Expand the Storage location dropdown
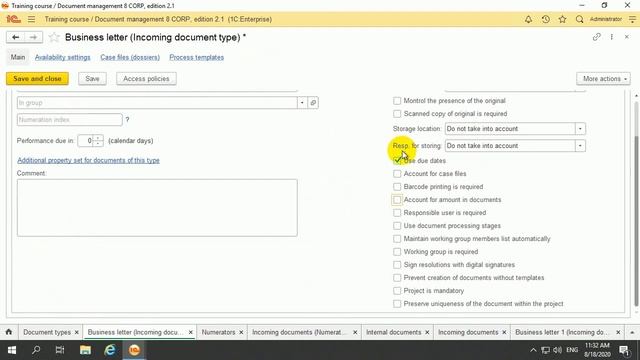 (x=580, y=129)
